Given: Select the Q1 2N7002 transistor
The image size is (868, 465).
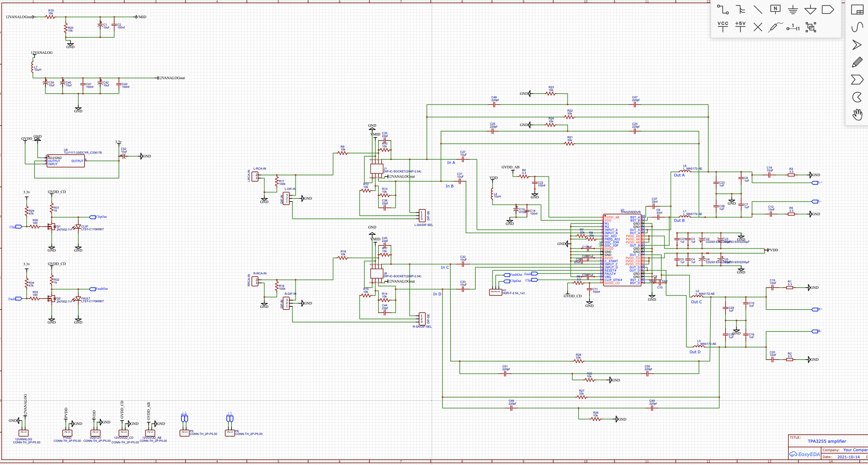Looking at the screenshot, I should tap(51, 227).
